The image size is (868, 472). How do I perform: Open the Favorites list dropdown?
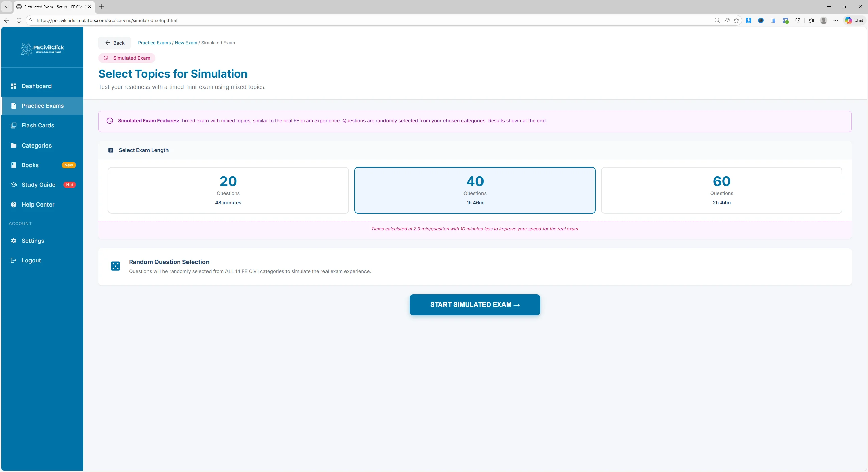[x=811, y=20]
